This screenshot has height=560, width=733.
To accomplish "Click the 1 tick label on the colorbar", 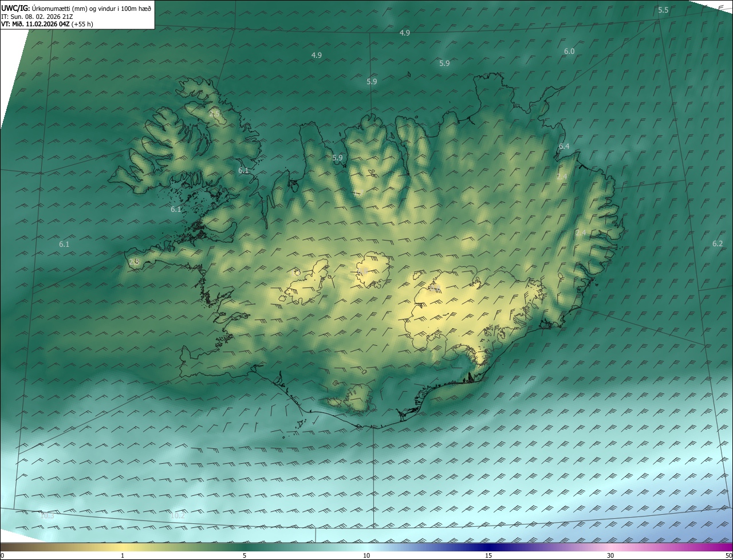I will [123, 555].
